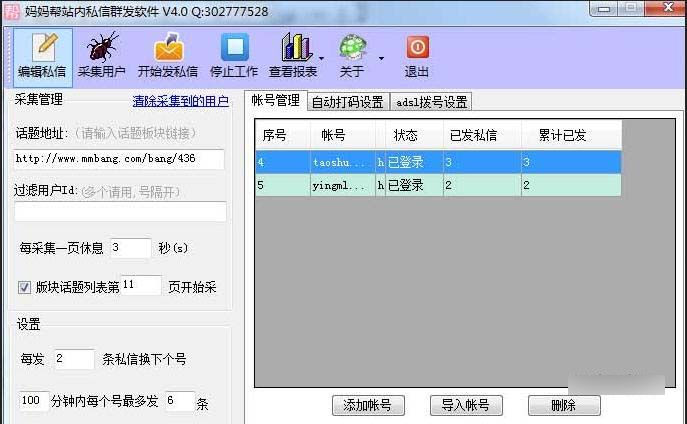This screenshot has width=687, height=424.
Task: Expand the 查看报表 dropdown arrow
Action: click(x=321, y=57)
